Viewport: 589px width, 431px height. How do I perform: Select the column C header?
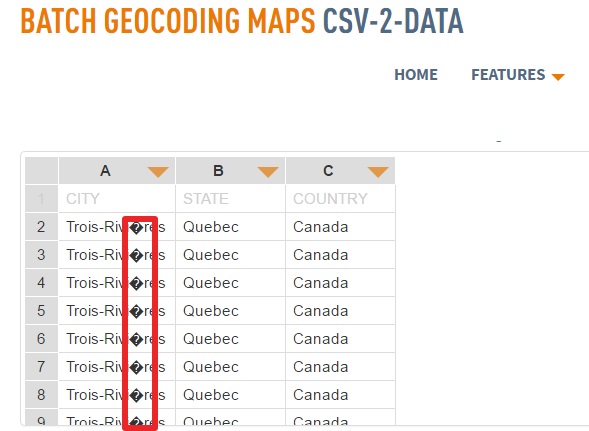tap(340, 171)
